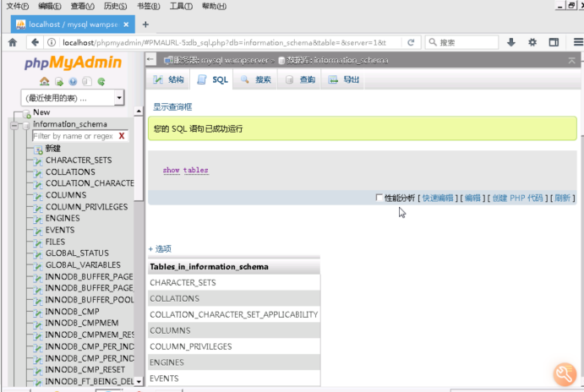Open the 搜索 search tab
This screenshot has width=584, height=392.
point(256,79)
